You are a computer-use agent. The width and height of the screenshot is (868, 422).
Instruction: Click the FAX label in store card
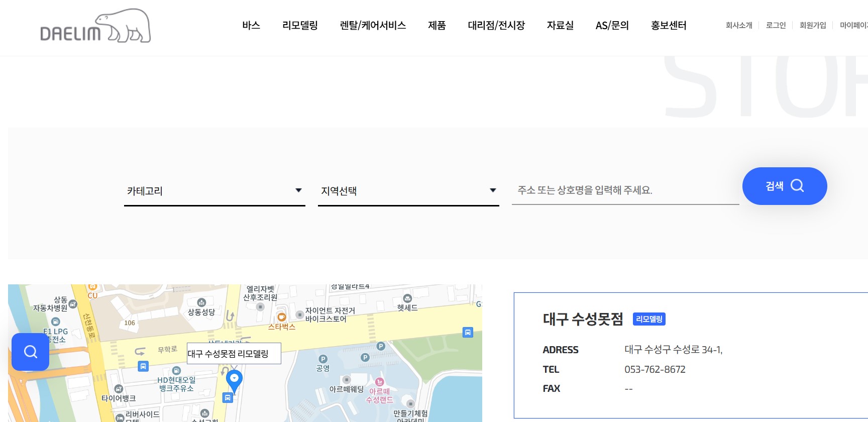552,388
